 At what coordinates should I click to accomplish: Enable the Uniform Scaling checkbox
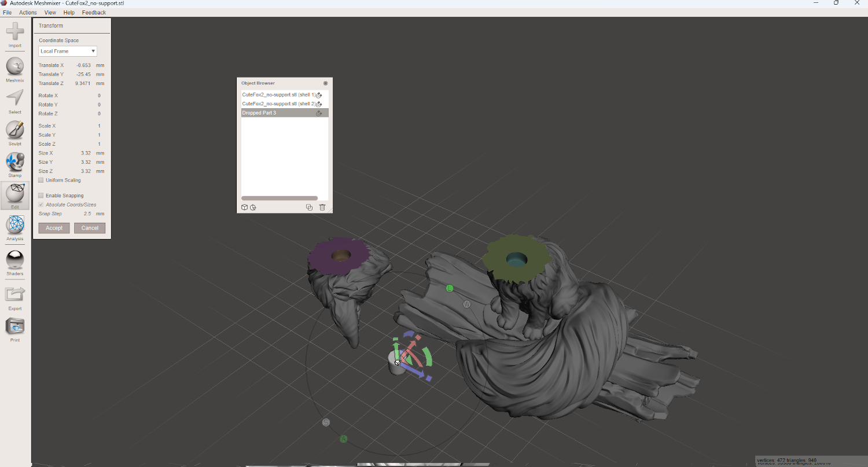click(41, 181)
